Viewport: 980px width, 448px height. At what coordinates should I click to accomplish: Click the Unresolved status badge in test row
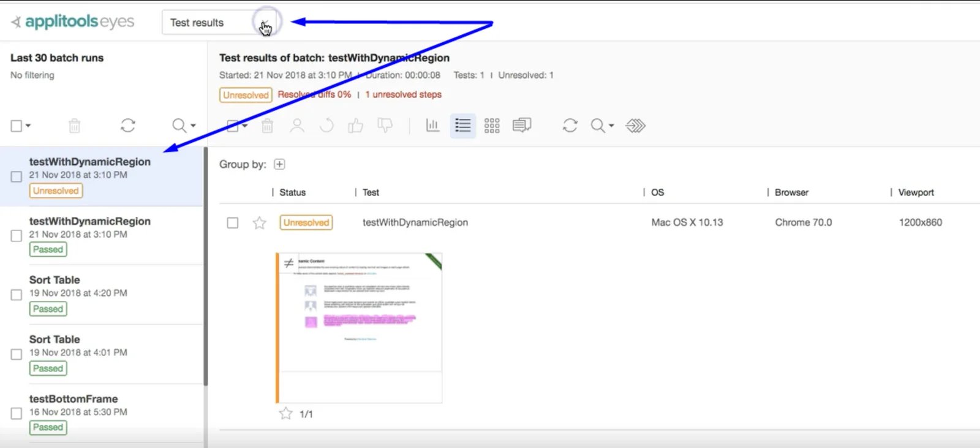(306, 222)
